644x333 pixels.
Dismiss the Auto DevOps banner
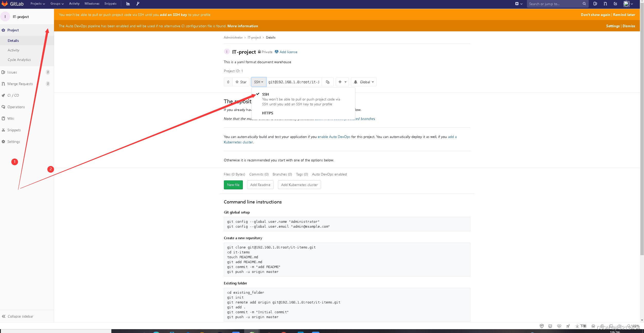tap(629, 26)
